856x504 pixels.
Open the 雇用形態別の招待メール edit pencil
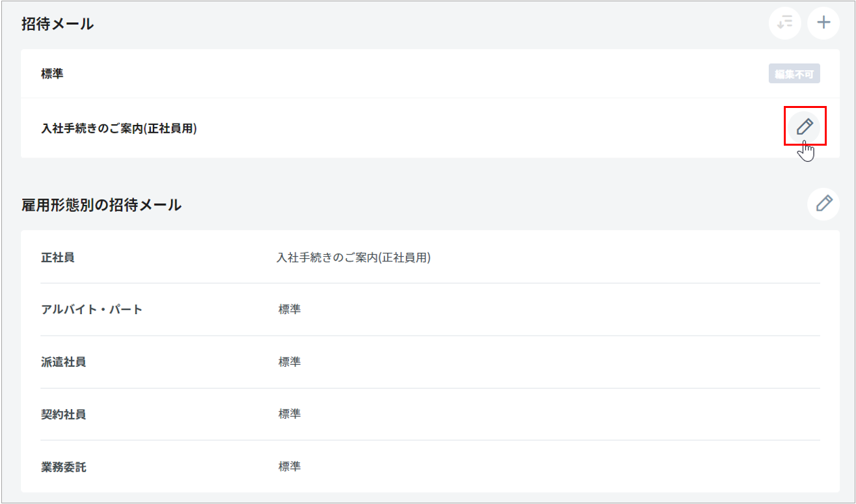tap(823, 204)
